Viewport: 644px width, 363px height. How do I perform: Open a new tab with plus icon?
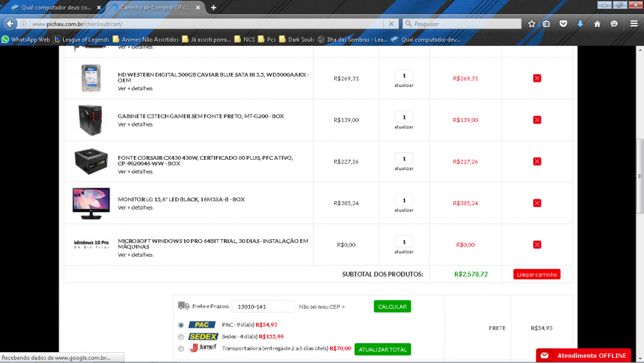pyautogui.click(x=213, y=7)
